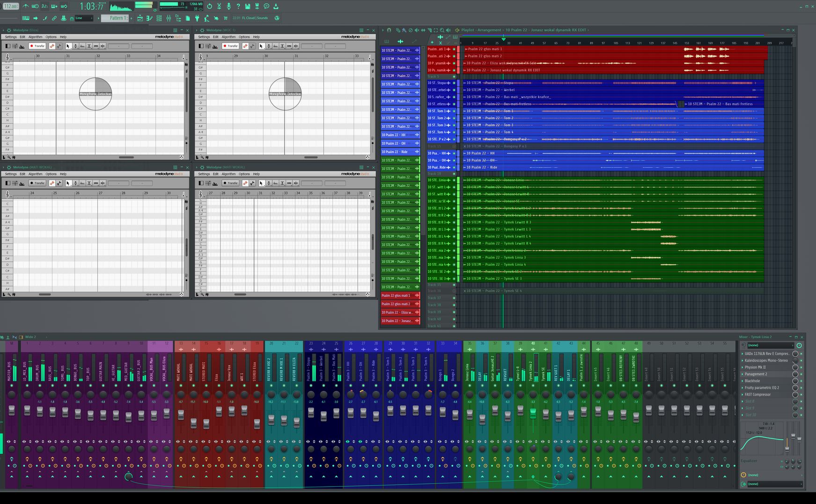Click the save project floppy icon

[x=248, y=6]
